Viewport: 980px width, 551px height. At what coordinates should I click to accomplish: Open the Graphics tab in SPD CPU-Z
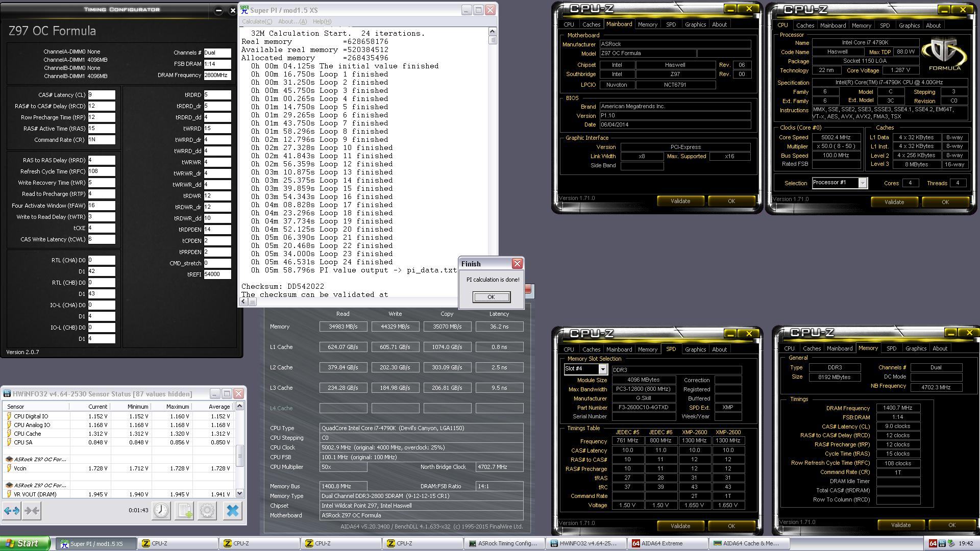[695, 349]
